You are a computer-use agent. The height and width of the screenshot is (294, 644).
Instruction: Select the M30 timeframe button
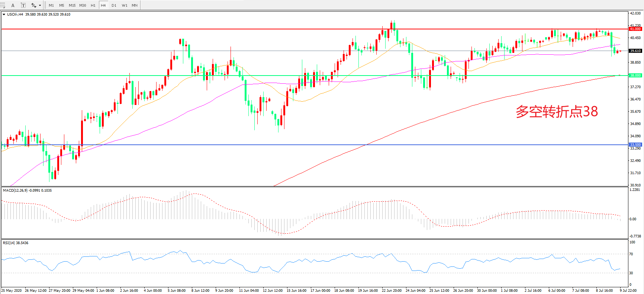click(x=83, y=5)
